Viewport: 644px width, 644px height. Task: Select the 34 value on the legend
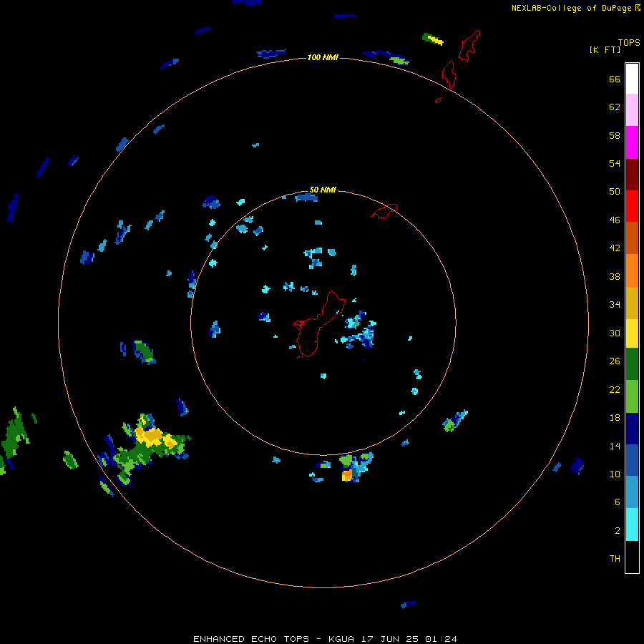click(615, 305)
